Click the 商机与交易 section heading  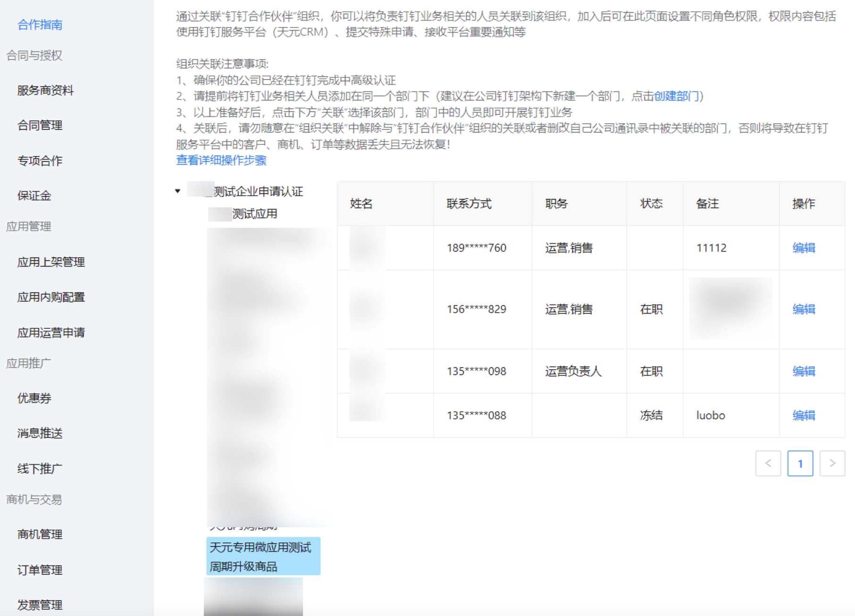[x=34, y=499]
